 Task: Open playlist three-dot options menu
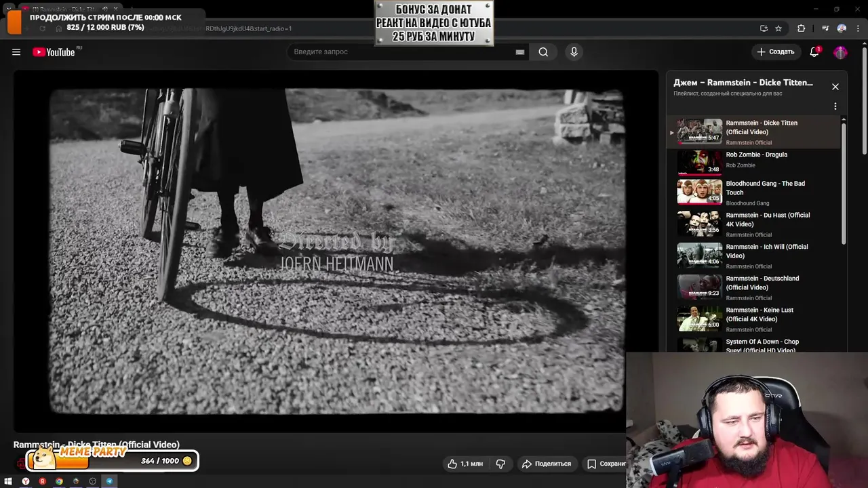pyautogui.click(x=835, y=106)
